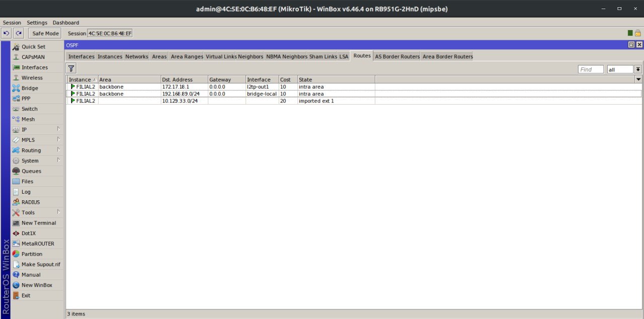644x319 pixels.
Task: Switch to the Area Ranges tab
Action: (187, 56)
